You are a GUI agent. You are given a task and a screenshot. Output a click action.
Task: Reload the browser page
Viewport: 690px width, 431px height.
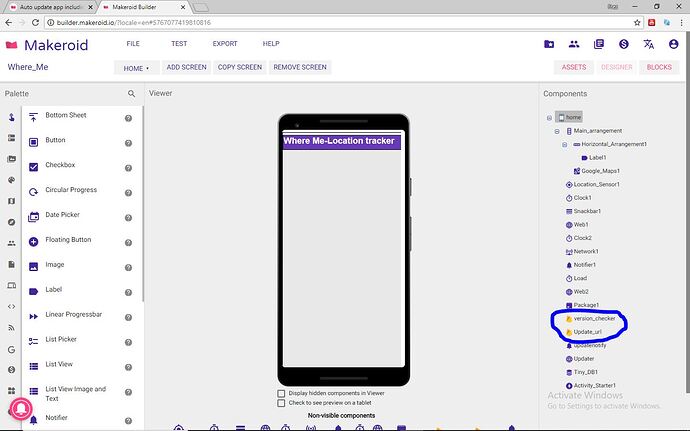pyautogui.click(x=36, y=22)
